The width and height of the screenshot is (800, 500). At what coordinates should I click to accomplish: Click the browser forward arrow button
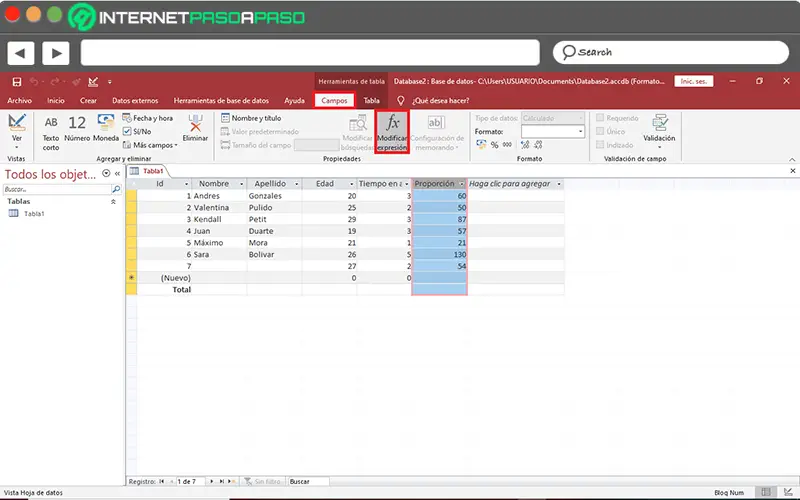55,52
